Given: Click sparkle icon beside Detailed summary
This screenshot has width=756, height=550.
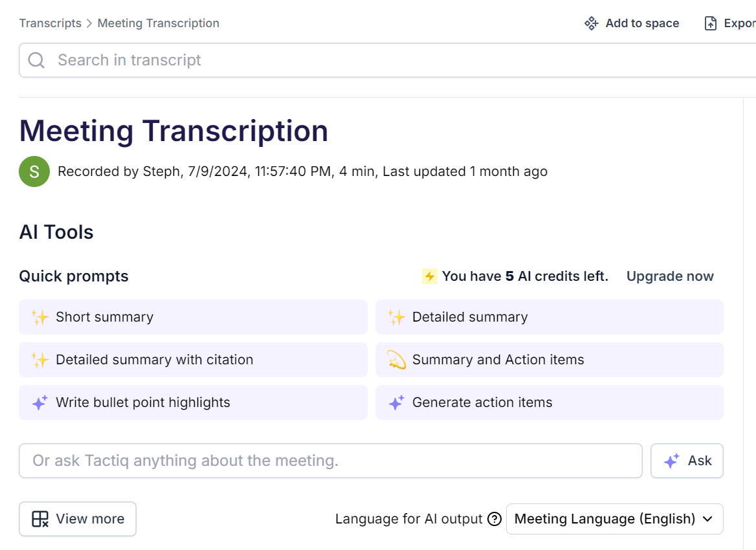Looking at the screenshot, I should (x=396, y=317).
